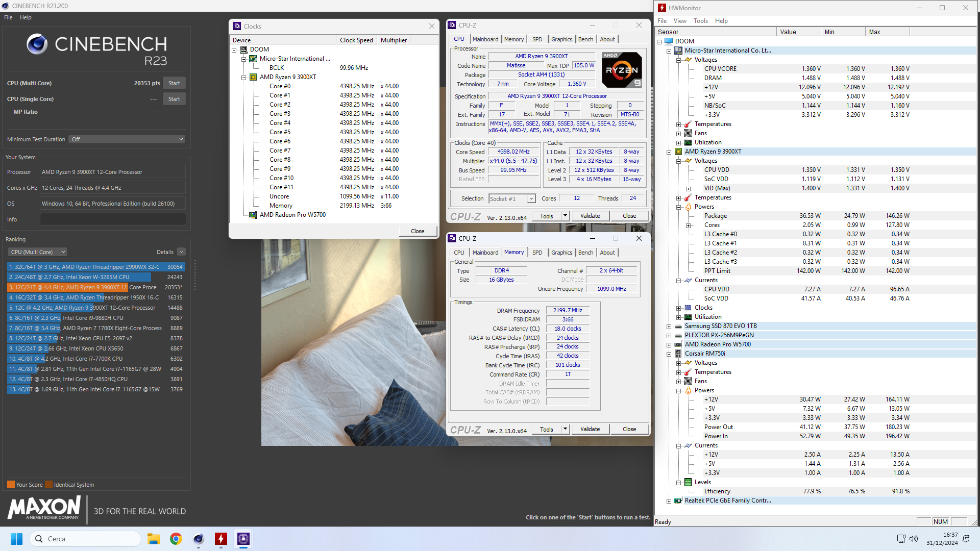Expand Realtek PCIe GbE Family Controller node

point(669,500)
